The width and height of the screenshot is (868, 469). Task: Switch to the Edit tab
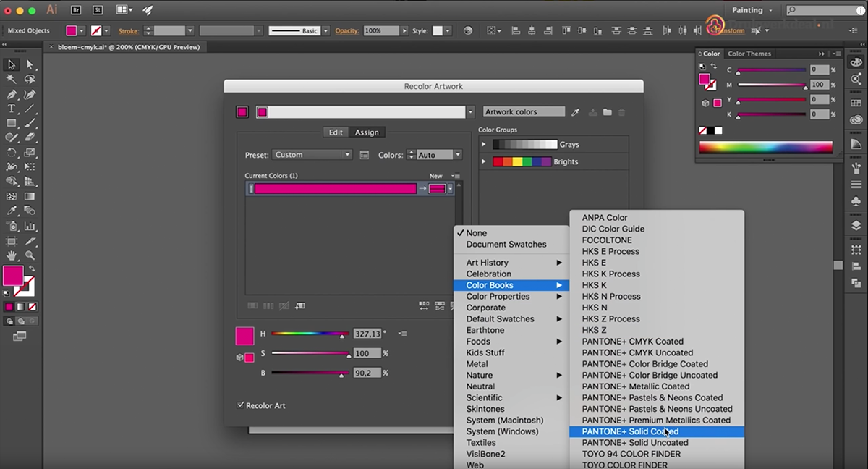(x=336, y=132)
